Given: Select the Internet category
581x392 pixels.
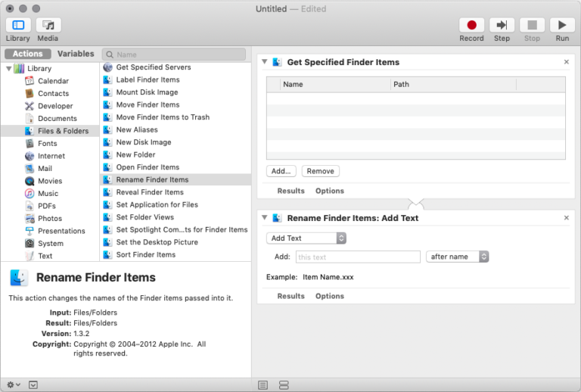Looking at the screenshot, I should pos(51,156).
